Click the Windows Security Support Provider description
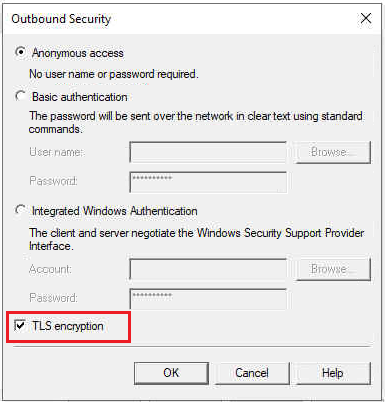The width and height of the screenshot is (385, 402). click(196, 239)
